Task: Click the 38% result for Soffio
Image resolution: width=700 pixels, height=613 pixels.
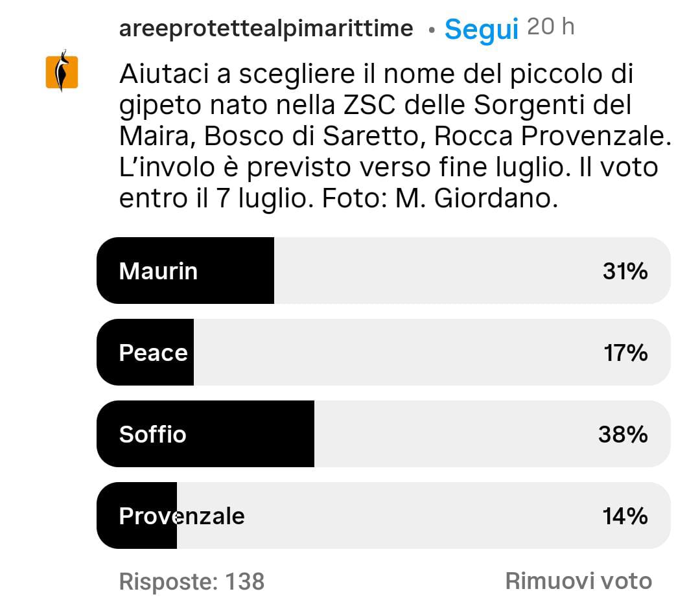Action: tap(623, 434)
